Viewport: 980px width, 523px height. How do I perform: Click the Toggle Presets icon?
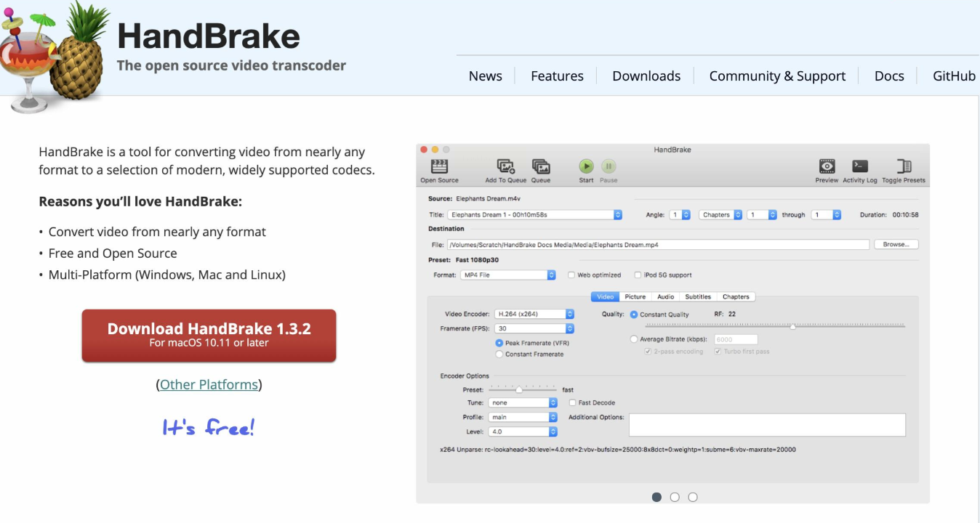[x=904, y=166]
